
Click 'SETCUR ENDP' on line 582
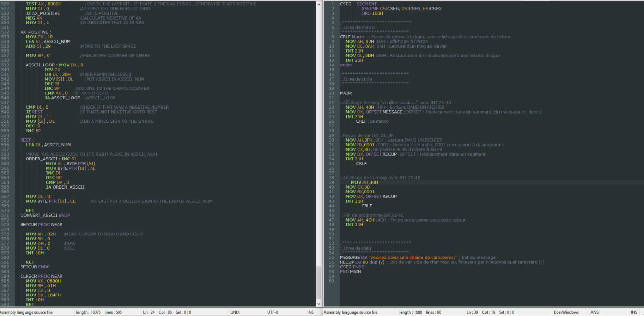click(x=35, y=267)
